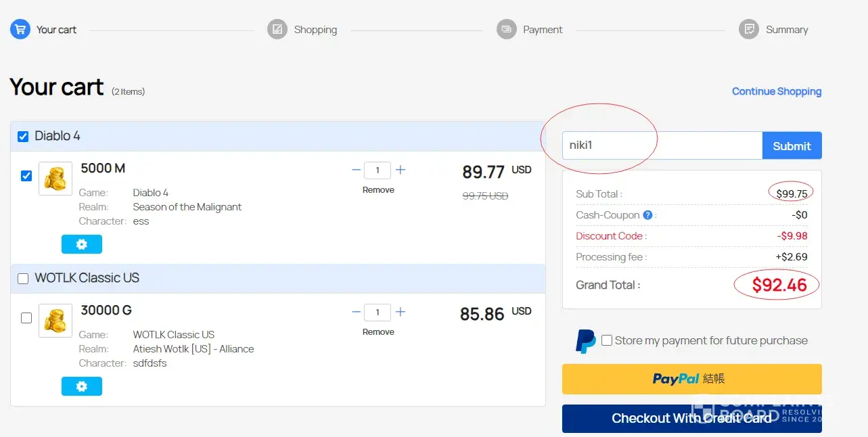Pay with the yellow PayPal button
The width and height of the screenshot is (868, 437).
[691, 379]
